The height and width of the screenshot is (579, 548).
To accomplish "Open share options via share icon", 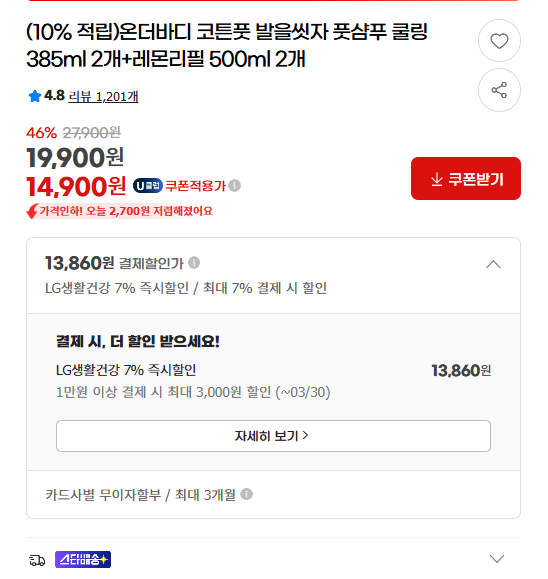I will 499,90.
